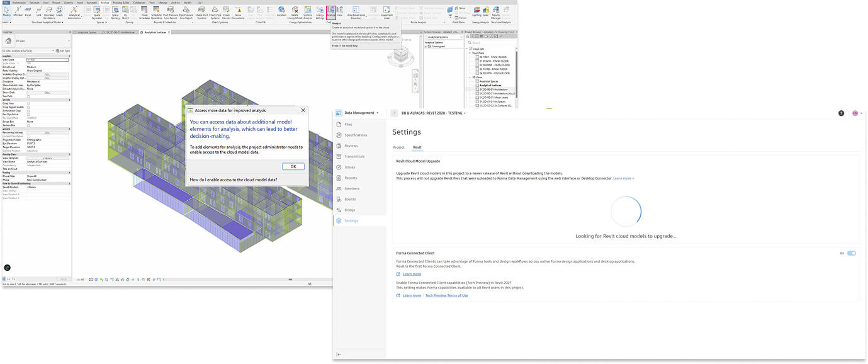Screen dimensions: 868x364
Task: Switch to the Analytical Spaces view tab
Action: [87, 32]
